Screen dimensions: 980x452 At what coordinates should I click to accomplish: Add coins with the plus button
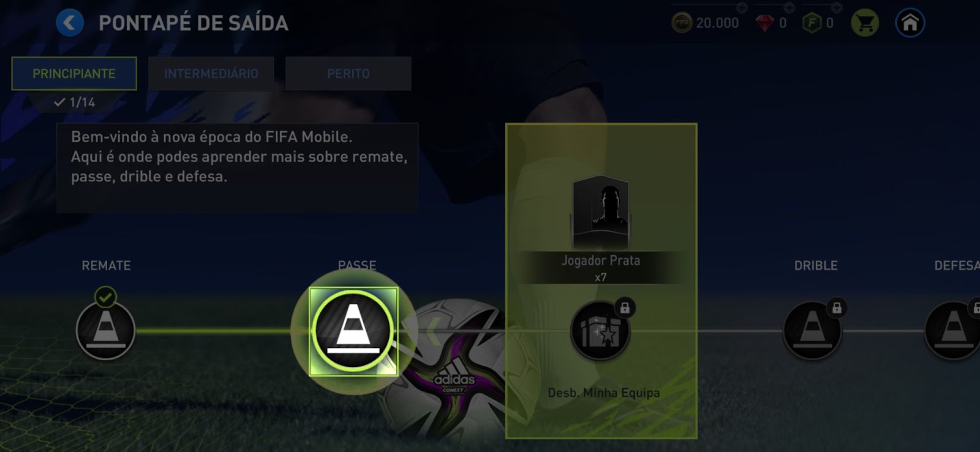pos(742,8)
